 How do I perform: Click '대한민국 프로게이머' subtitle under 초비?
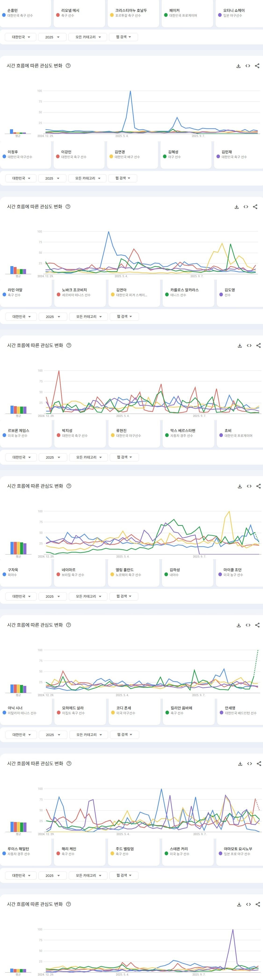tap(238, 435)
